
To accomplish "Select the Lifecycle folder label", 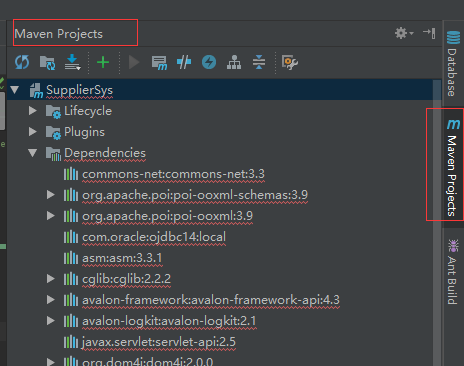I will [x=88, y=111].
